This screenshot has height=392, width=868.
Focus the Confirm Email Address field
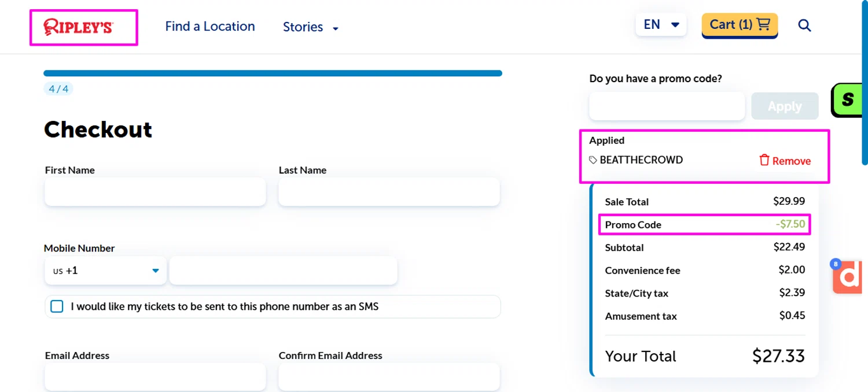point(389,377)
